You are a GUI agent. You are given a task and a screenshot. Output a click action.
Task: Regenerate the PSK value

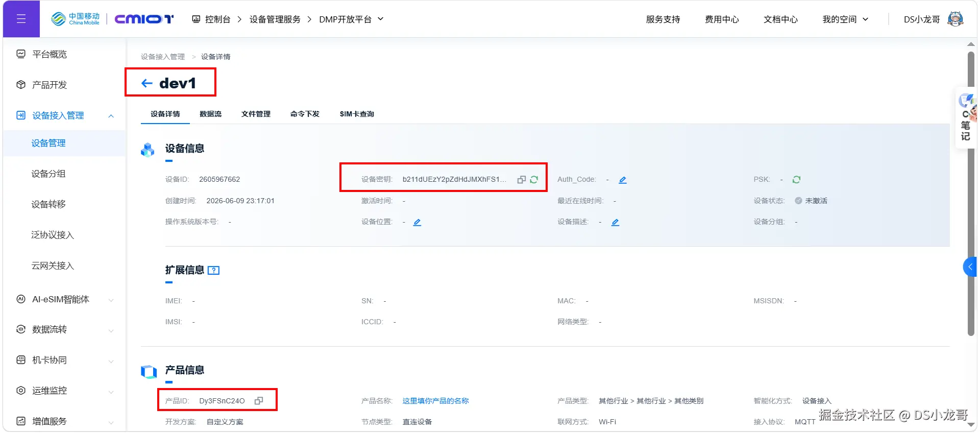tap(796, 179)
